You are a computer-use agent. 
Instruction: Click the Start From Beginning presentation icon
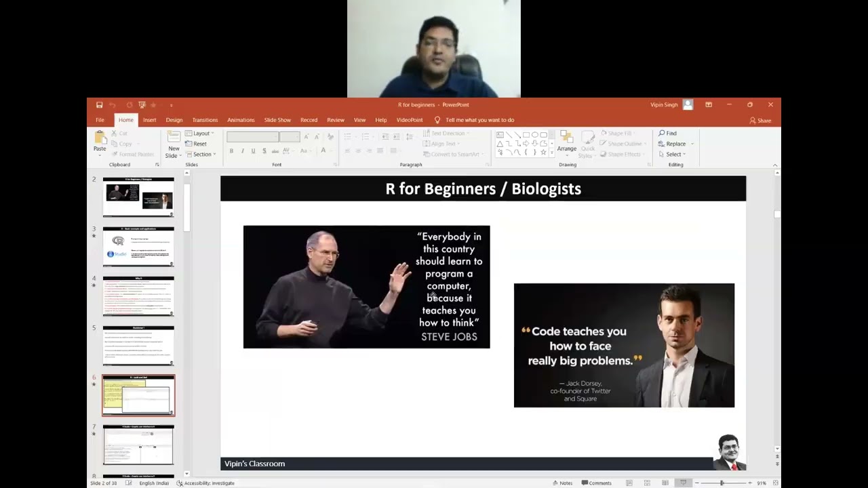point(142,105)
